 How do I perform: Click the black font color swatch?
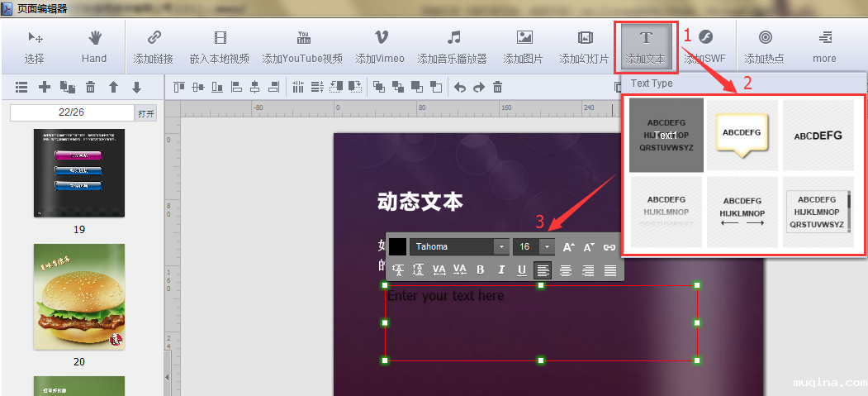(x=398, y=246)
